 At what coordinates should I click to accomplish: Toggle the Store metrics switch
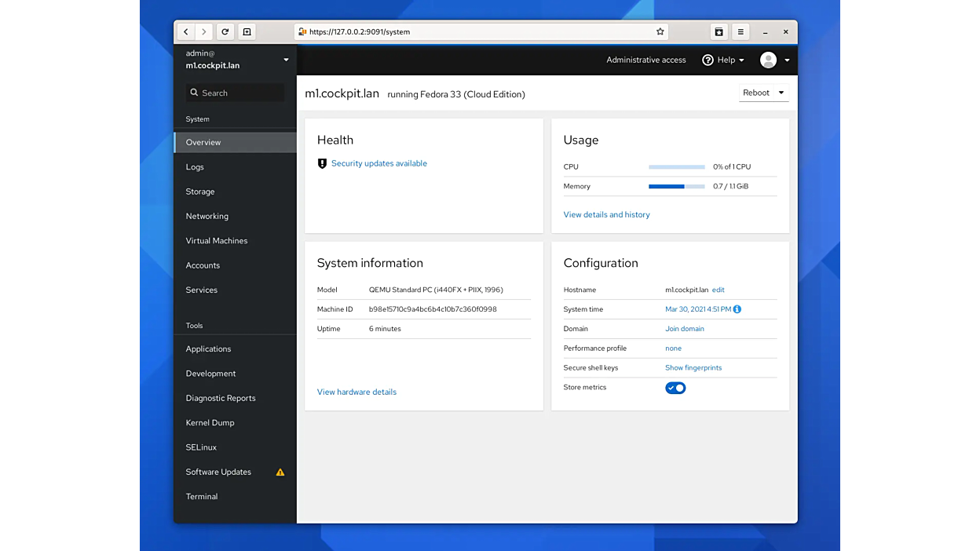pyautogui.click(x=675, y=388)
